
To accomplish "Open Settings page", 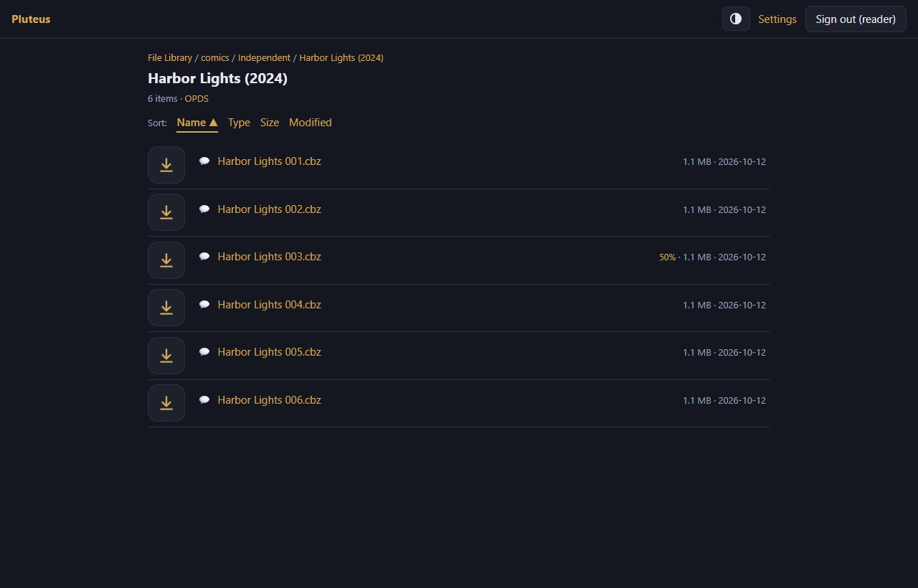I will click(x=777, y=19).
